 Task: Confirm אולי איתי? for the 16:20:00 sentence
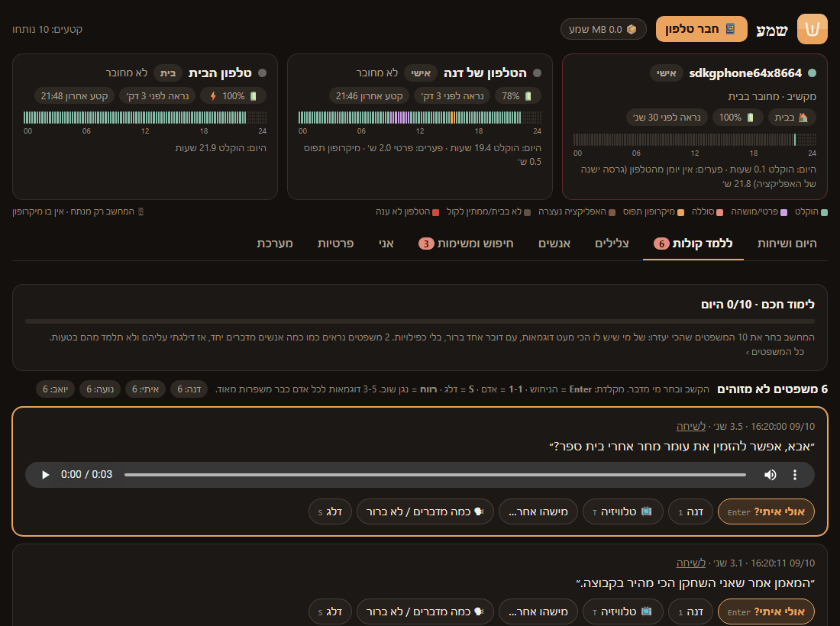pyautogui.click(x=766, y=512)
